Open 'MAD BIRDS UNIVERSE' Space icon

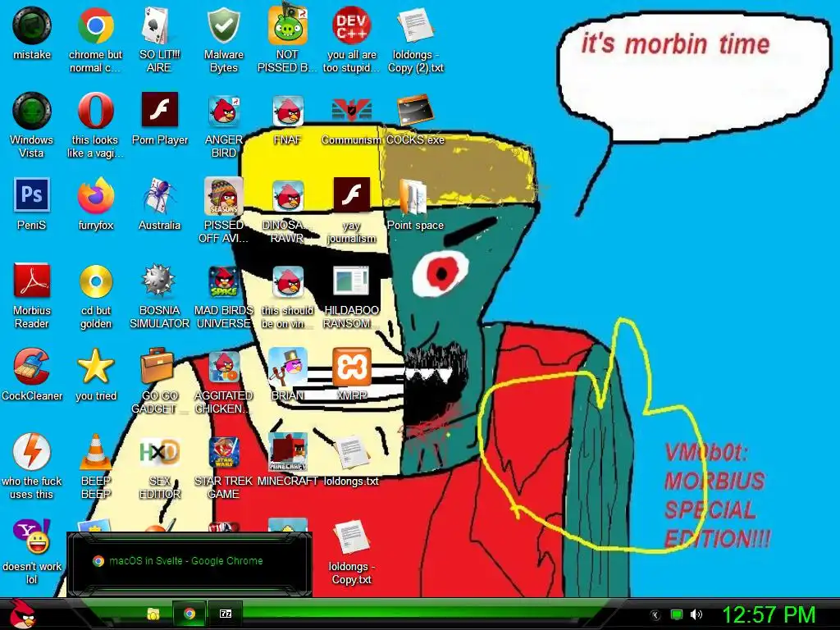pos(223,282)
